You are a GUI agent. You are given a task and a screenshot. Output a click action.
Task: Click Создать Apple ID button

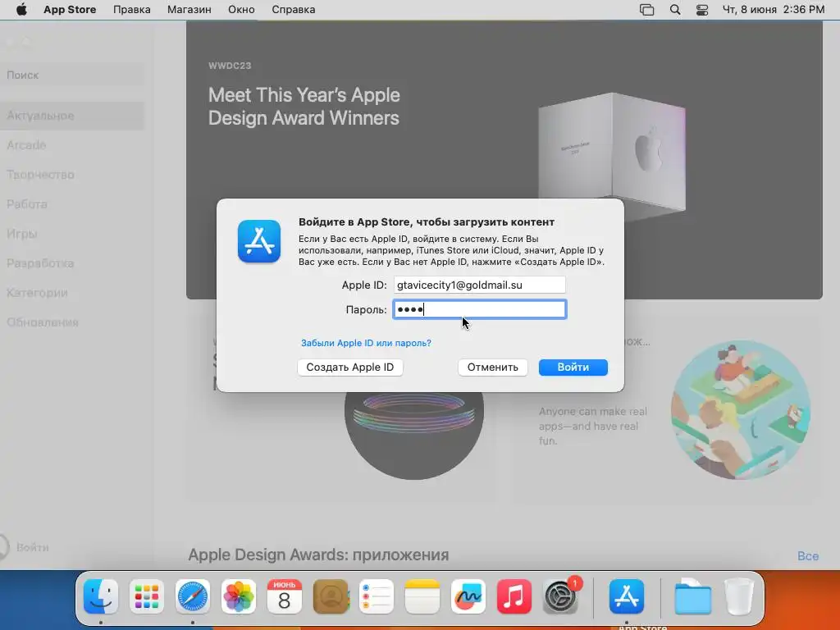pyautogui.click(x=349, y=367)
